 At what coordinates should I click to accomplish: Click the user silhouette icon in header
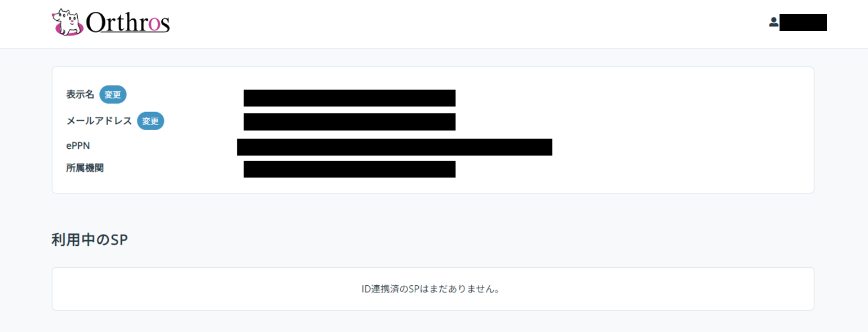pyautogui.click(x=773, y=23)
